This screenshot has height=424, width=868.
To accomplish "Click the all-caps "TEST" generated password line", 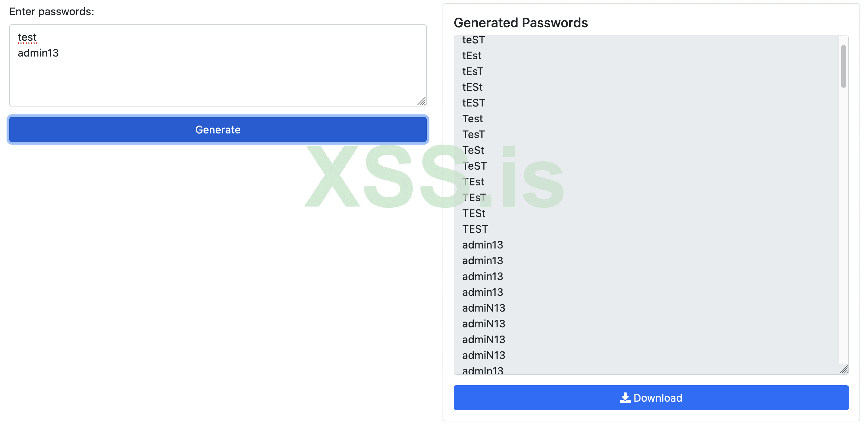I will pos(475,229).
